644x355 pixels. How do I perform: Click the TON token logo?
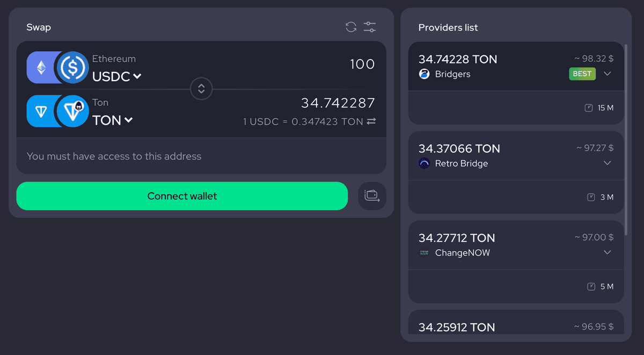point(72,111)
